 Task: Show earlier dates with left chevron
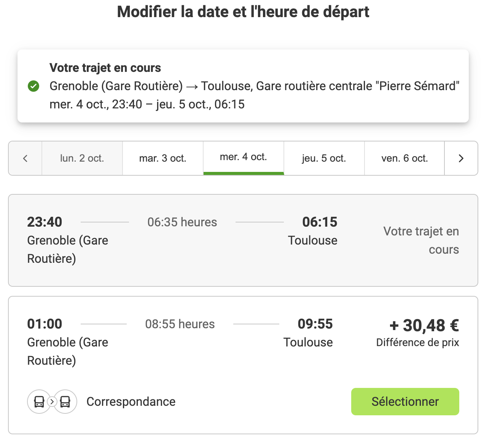point(25,158)
